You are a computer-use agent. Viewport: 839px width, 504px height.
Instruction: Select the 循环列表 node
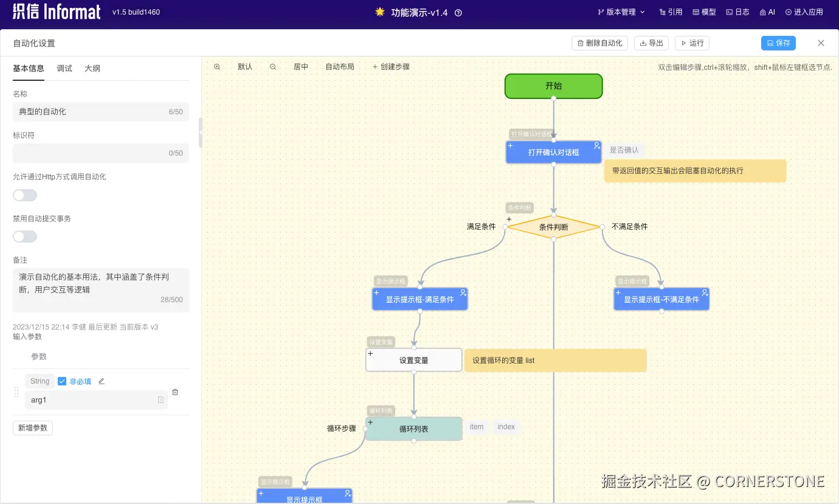point(413,429)
